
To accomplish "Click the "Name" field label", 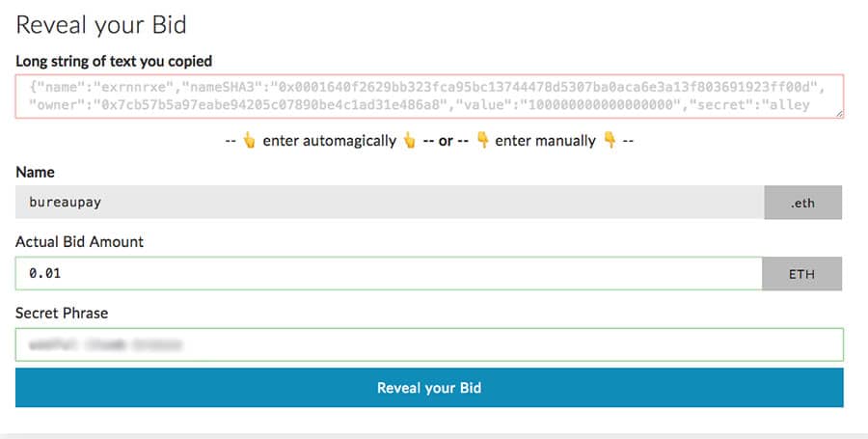I will tap(36, 172).
